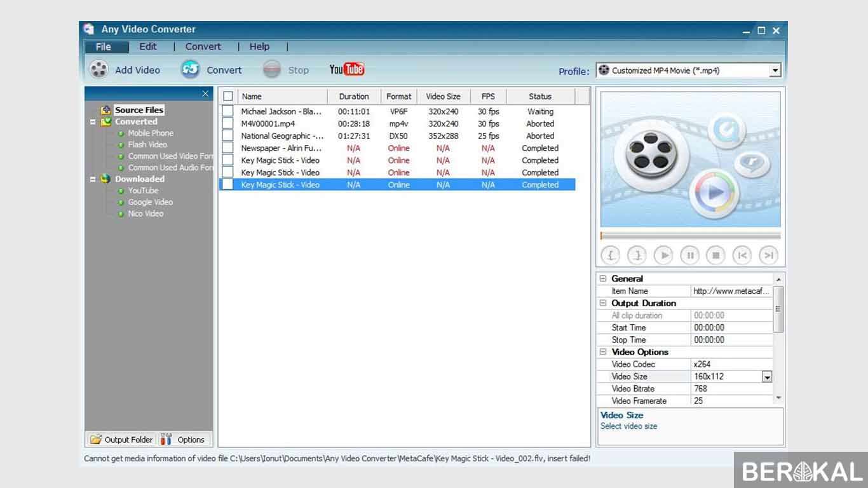Click the green icon next to Google Video
This screenshot has width=868, height=488.
(x=121, y=202)
